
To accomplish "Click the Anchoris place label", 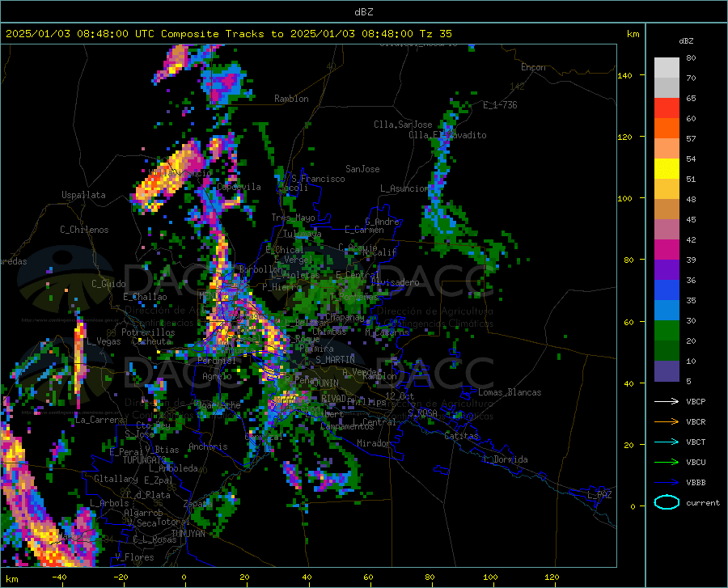I will [x=208, y=446].
